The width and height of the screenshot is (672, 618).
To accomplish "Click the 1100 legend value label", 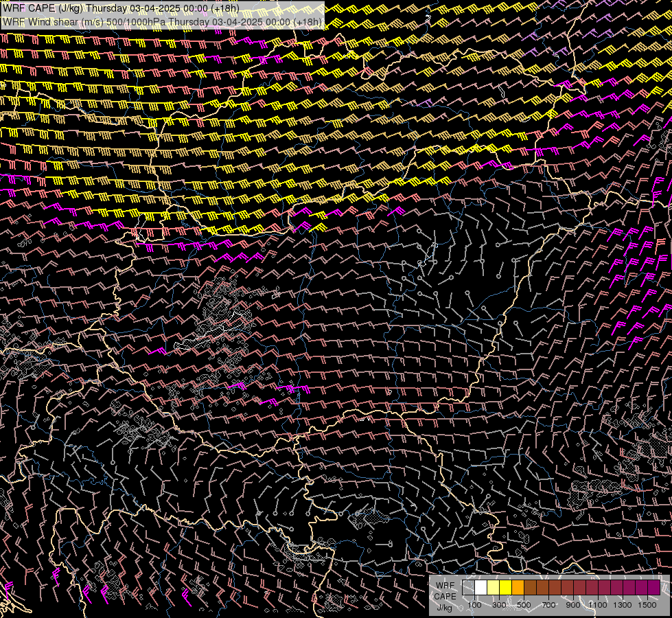I will [597, 605].
